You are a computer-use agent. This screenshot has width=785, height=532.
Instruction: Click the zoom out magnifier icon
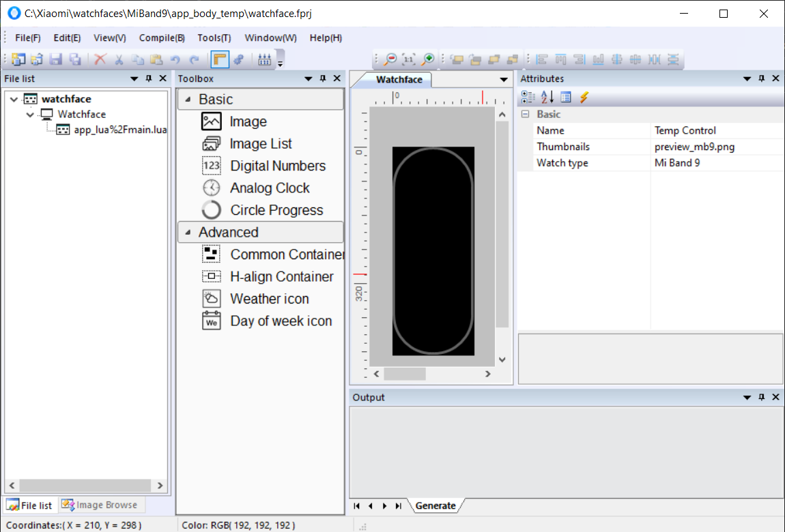point(390,59)
